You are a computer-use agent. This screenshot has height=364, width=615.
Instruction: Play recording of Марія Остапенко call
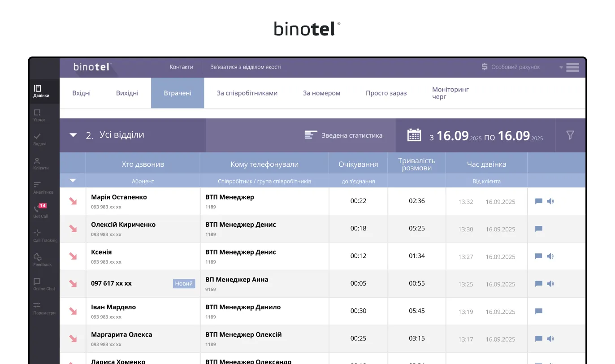point(550,201)
